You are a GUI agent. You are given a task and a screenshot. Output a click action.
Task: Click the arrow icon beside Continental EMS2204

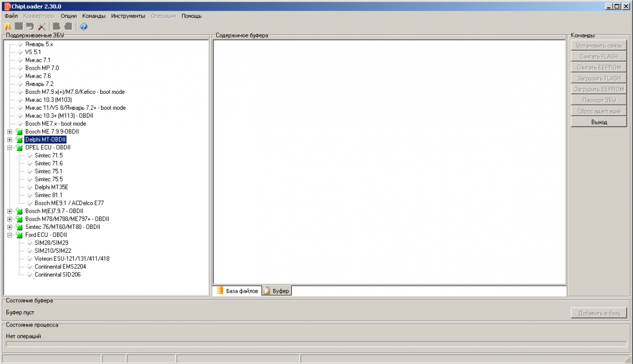30,267
